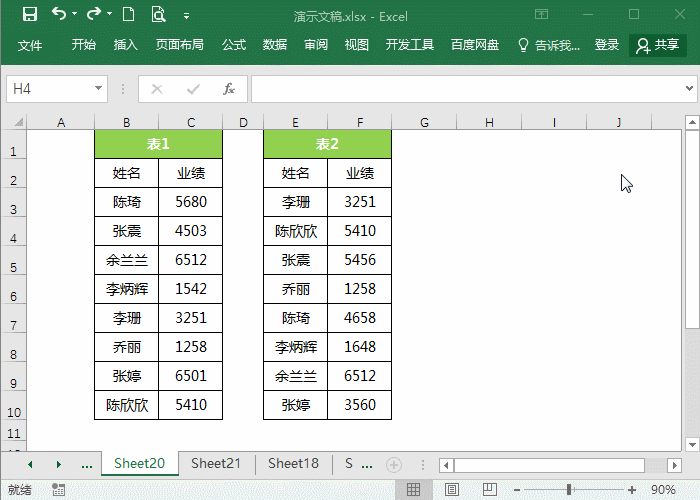
Task: Select cell 李炳辉 in 表1
Action: coord(126,289)
